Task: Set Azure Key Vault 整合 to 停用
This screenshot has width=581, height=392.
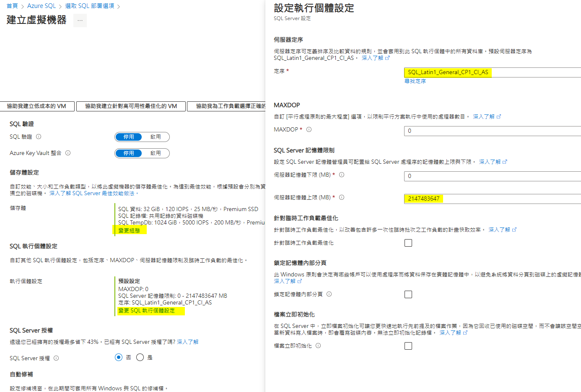Action: pos(129,153)
